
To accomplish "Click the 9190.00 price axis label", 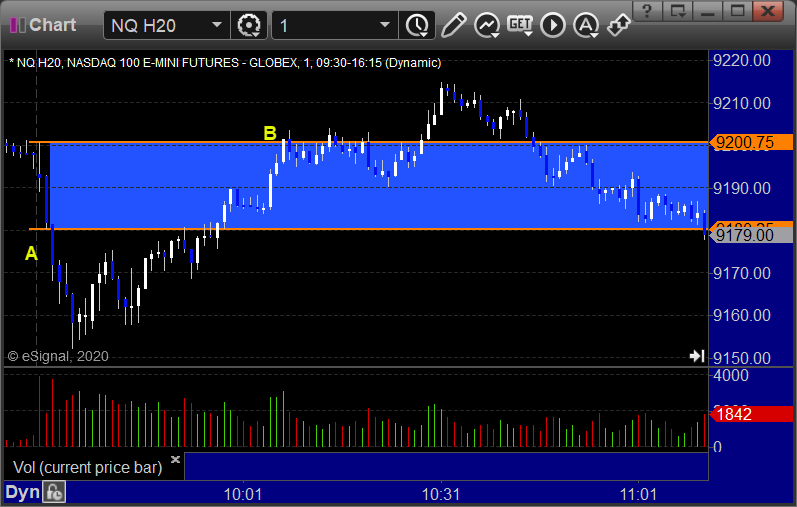I will [742, 188].
